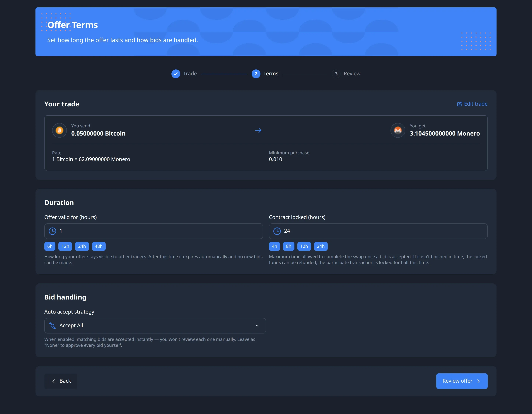Image resolution: width=532 pixels, height=414 pixels.
Task: Click the 0.05000000 Bitcoin amount
Action: click(x=98, y=134)
